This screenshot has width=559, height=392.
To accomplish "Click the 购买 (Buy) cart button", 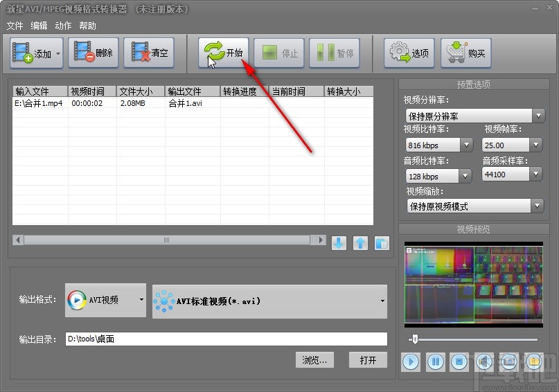I will coord(466,53).
